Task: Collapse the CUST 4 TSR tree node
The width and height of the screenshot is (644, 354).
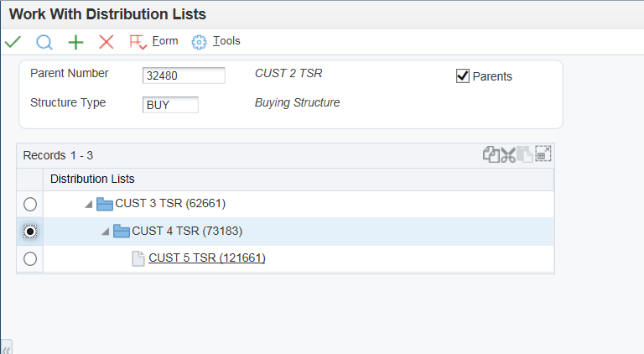Action: pyautogui.click(x=104, y=232)
